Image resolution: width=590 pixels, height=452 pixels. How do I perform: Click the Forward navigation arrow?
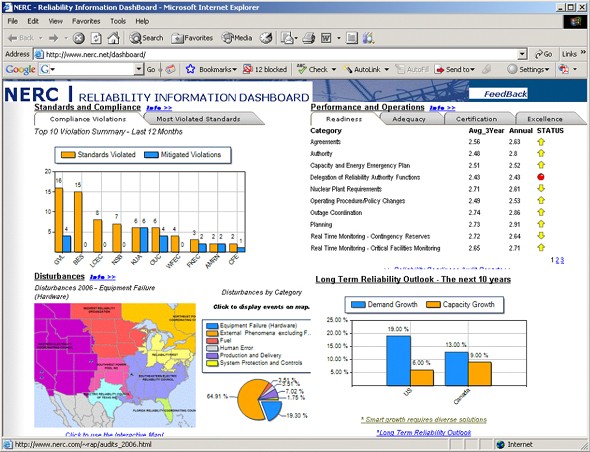(54, 38)
